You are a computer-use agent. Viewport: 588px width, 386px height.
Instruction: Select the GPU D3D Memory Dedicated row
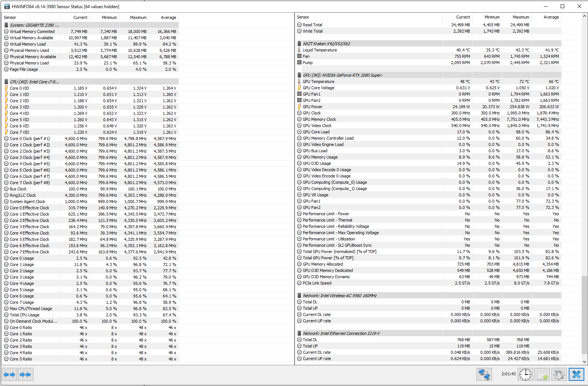coord(429,270)
